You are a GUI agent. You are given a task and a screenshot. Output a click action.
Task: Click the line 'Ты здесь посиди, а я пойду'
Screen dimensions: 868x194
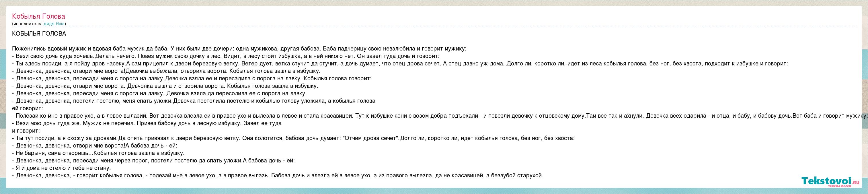400,63
